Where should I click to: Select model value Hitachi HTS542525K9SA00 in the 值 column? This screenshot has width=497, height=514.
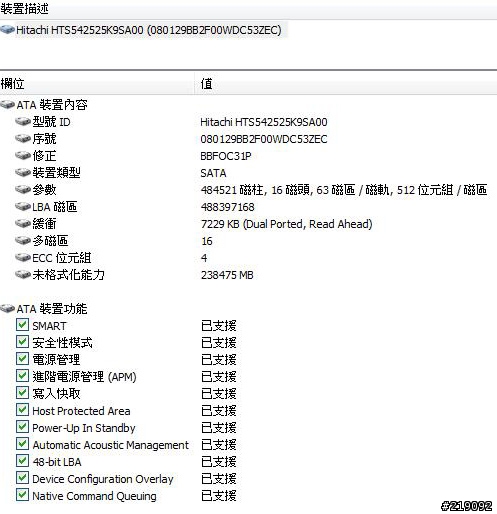coord(264,122)
